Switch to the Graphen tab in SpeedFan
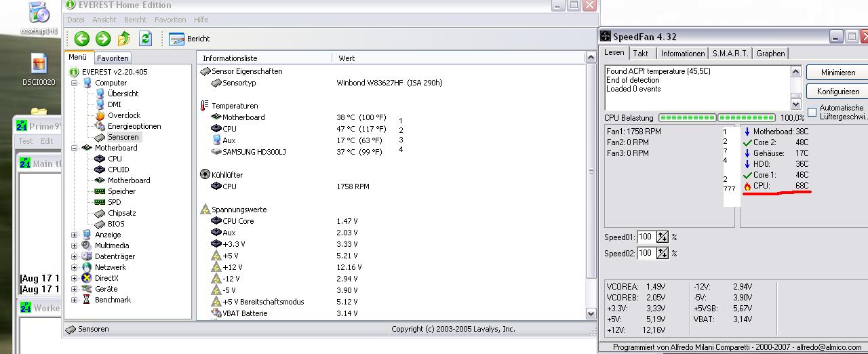Screen dimensions: 868x354 tap(771, 54)
